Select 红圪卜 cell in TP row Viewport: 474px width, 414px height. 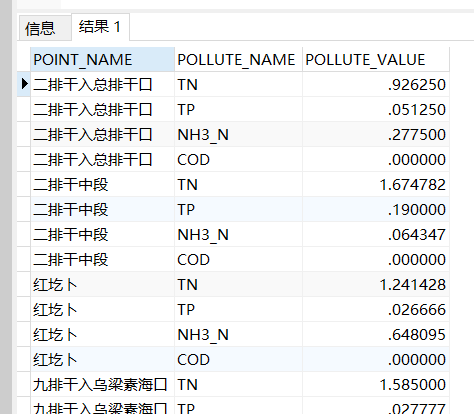pyautogui.click(x=102, y=310)
